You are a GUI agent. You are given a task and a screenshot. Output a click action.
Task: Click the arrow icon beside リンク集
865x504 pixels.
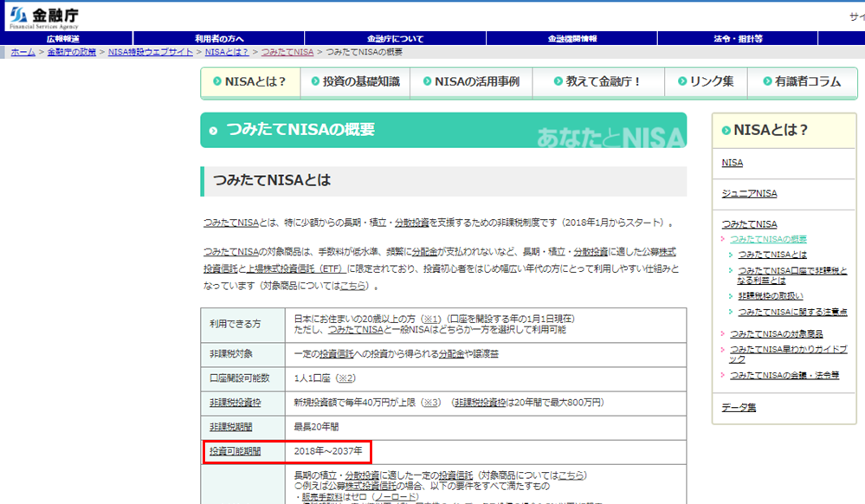(682, 81)
